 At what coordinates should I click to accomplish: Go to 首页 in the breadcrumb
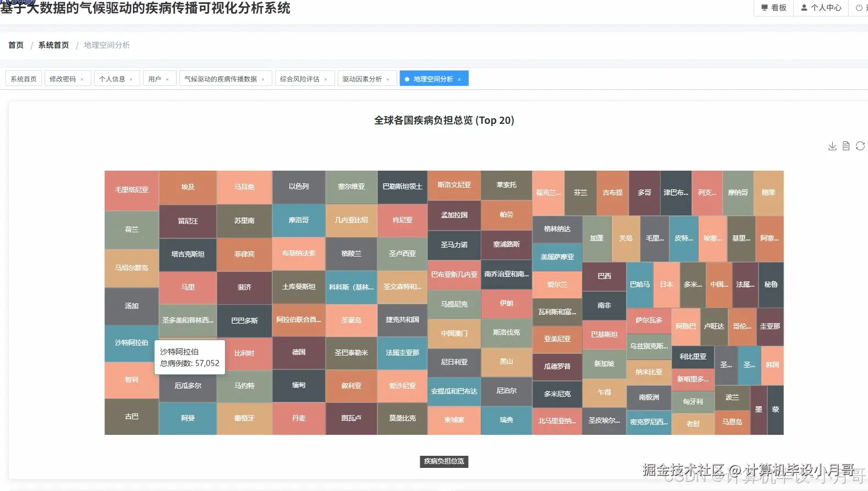(x=16, y=45)
